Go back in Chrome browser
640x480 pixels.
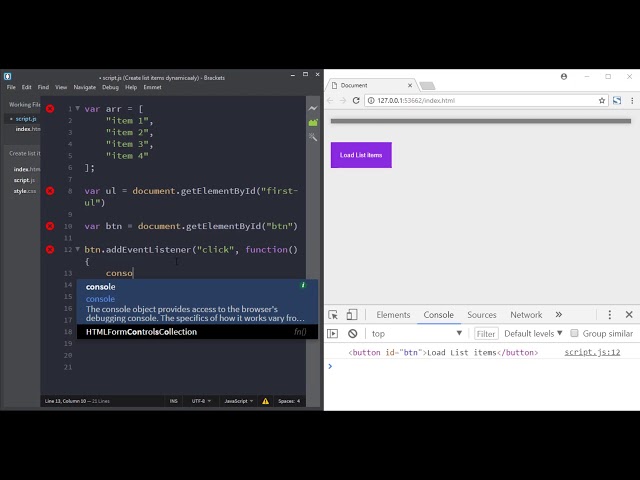point(330,100)
